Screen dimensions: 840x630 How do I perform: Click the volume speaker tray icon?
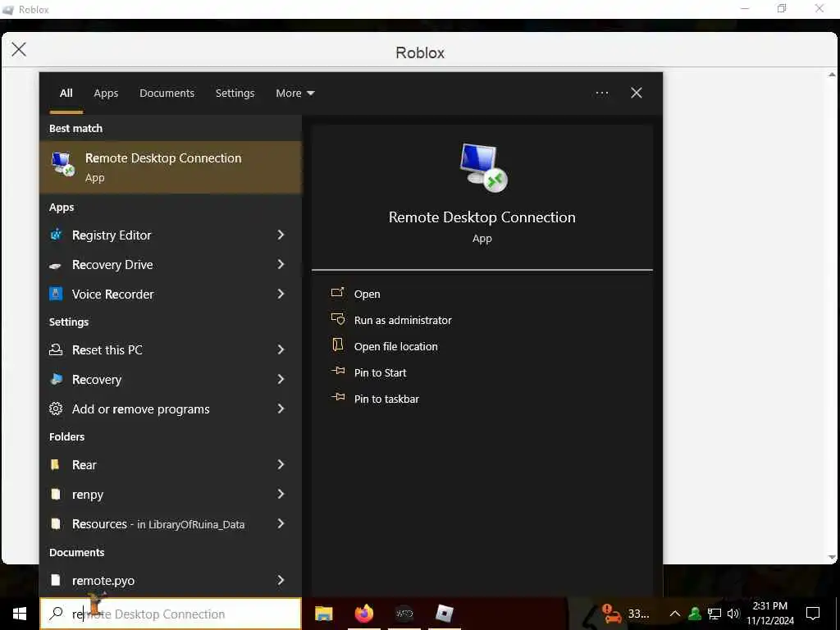733,614
